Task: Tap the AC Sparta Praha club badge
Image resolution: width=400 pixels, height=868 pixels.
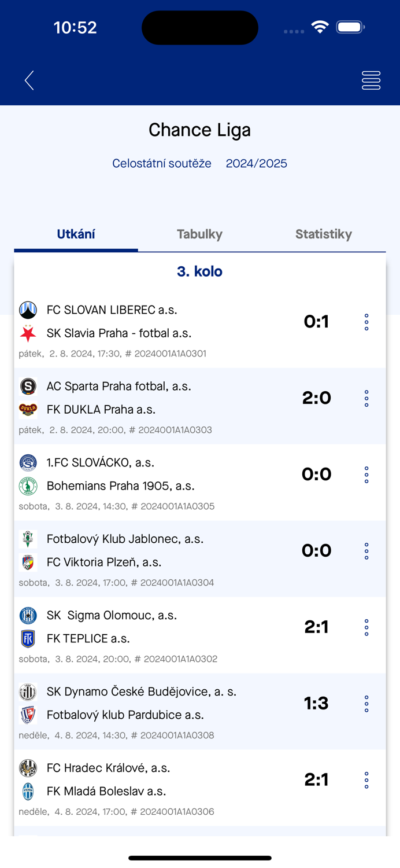Action: (x=28, y=386)
